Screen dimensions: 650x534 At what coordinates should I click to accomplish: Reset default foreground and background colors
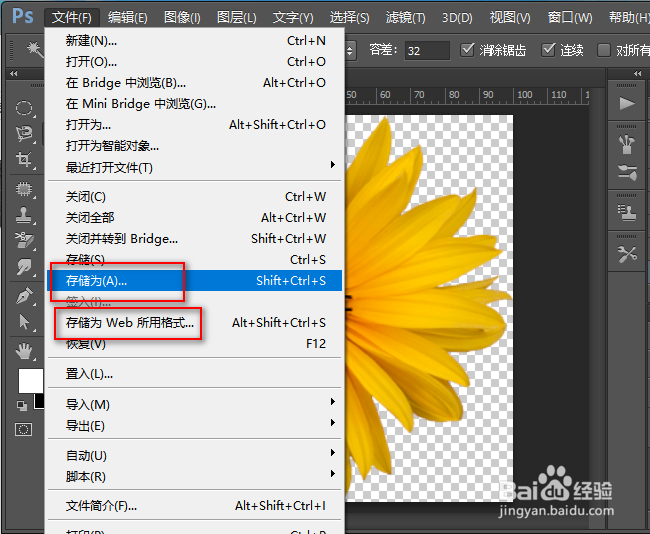[22, 405]
